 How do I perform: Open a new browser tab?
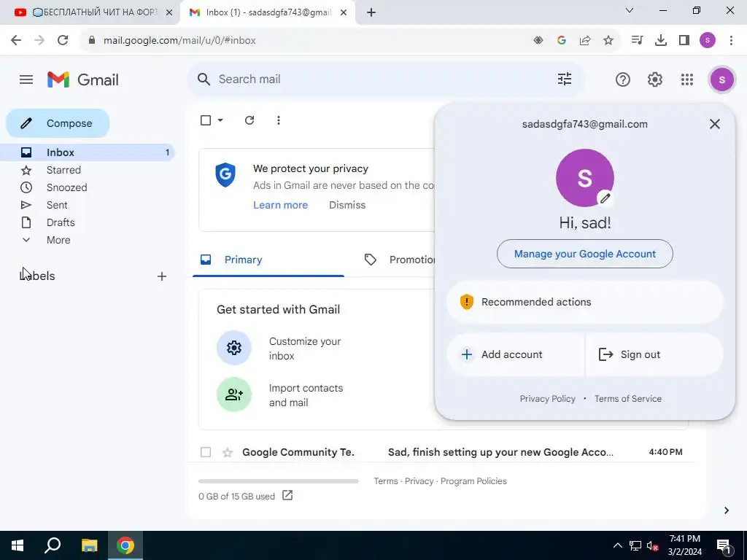coord(371,12)
